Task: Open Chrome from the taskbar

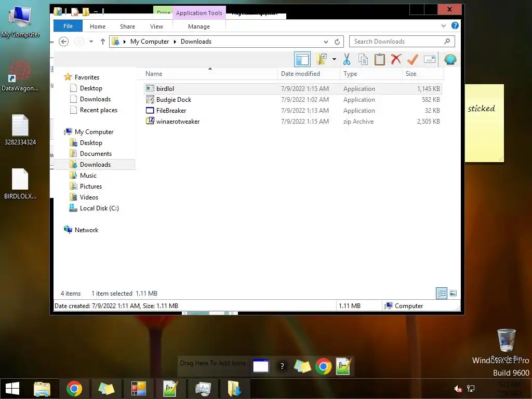Action: point(74,389)
